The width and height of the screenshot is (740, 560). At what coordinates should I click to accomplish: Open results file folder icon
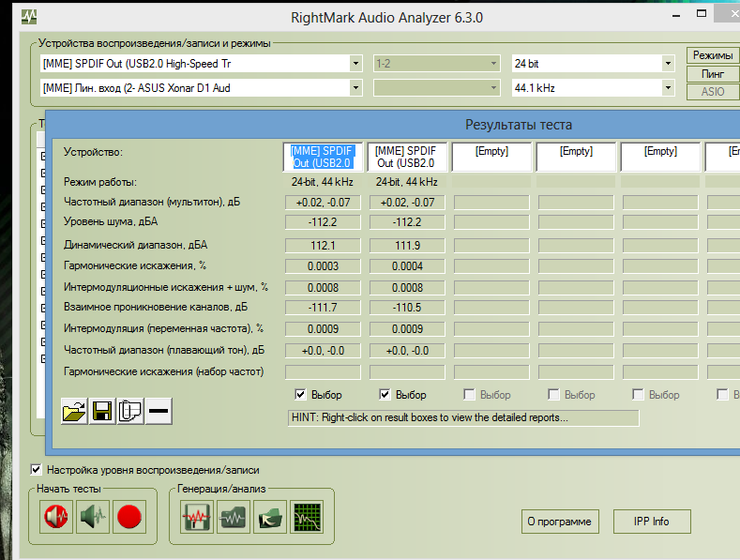point(74,411)
